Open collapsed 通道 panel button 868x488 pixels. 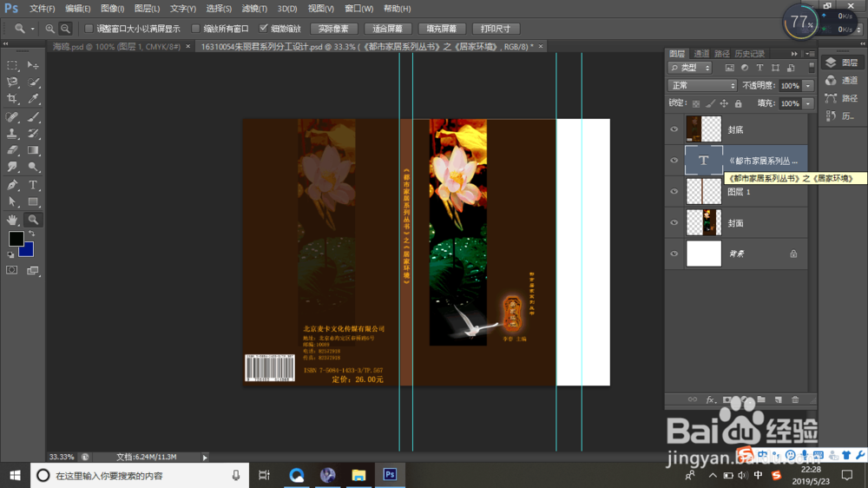pyautogui.click(x=841, y=80)
